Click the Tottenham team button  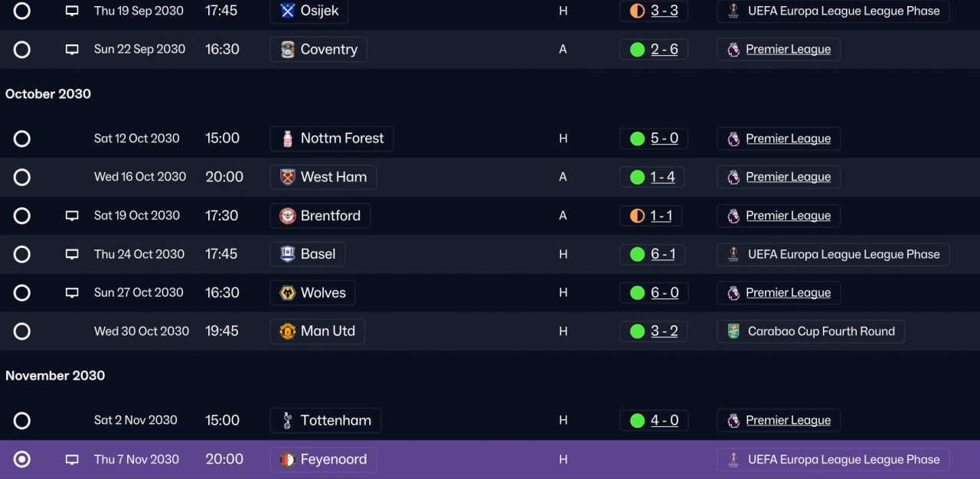coord(325,420)
